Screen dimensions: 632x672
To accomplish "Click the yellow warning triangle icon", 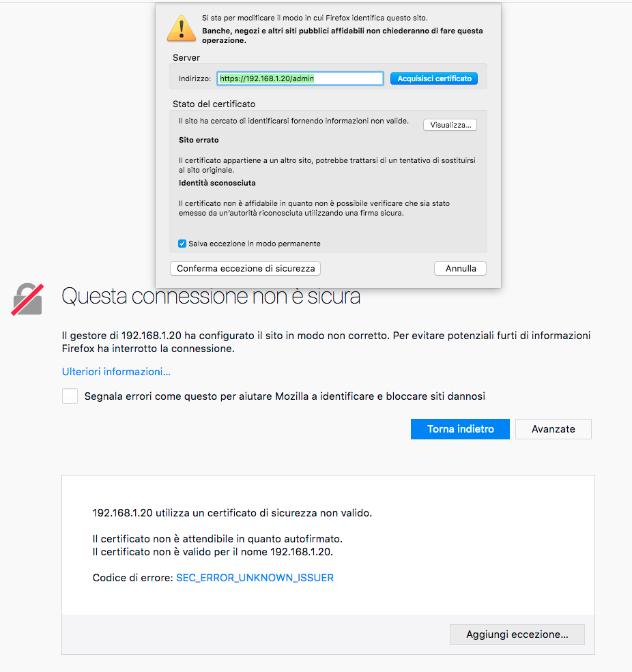I will point(182,29).
